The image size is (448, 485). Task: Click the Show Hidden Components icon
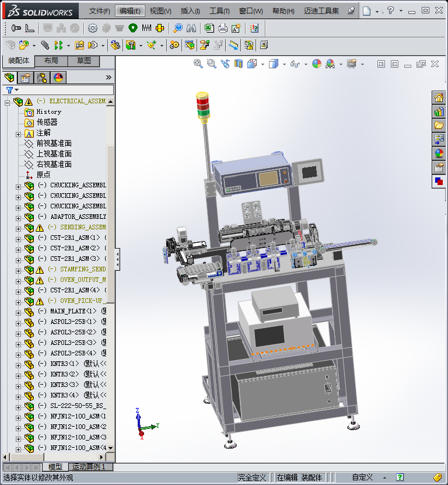coord(116,45)
